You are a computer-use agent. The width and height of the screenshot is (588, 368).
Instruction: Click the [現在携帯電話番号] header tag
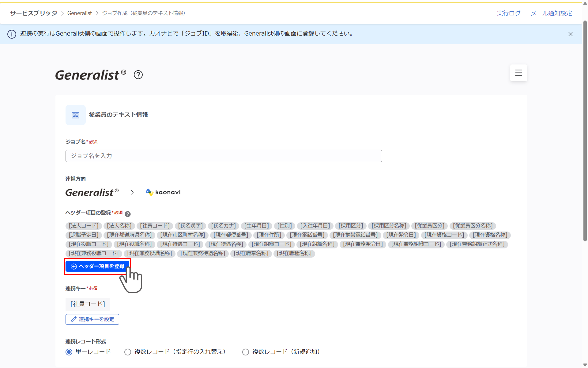(355, 235)
